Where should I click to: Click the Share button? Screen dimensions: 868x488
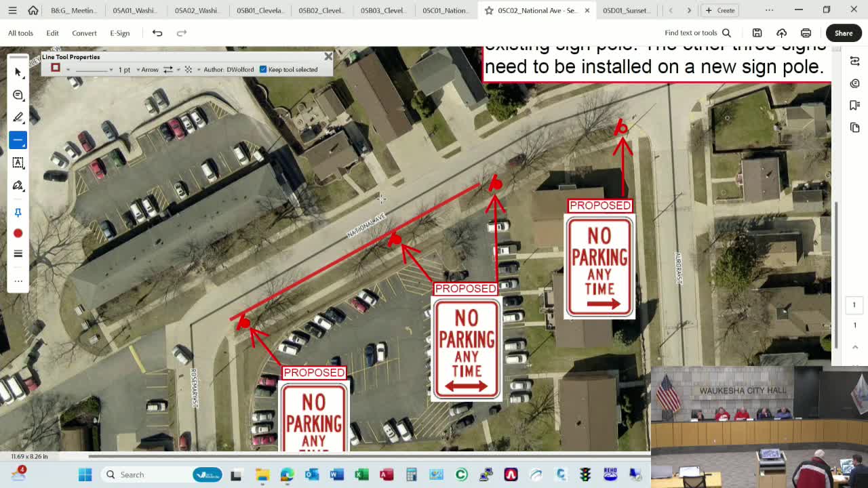(844, 33)
